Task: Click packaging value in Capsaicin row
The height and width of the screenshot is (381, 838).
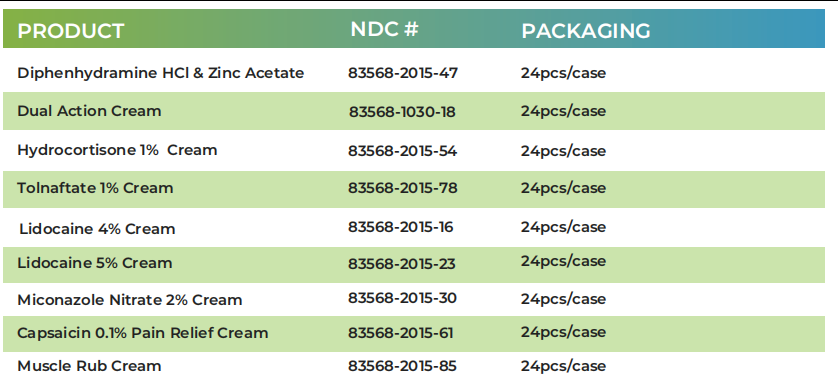Action: [563, 332]
